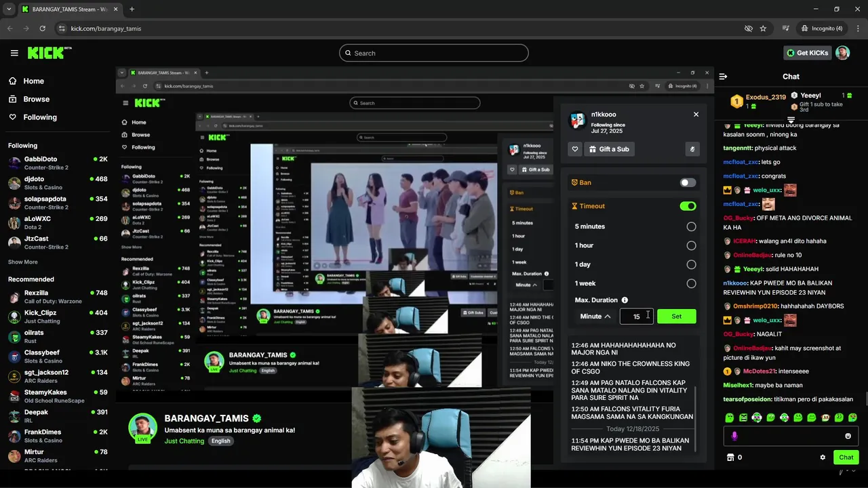Open GabbiDoto channel in Following list
Viewport: 868px width, 488px height.
point(58,163)
